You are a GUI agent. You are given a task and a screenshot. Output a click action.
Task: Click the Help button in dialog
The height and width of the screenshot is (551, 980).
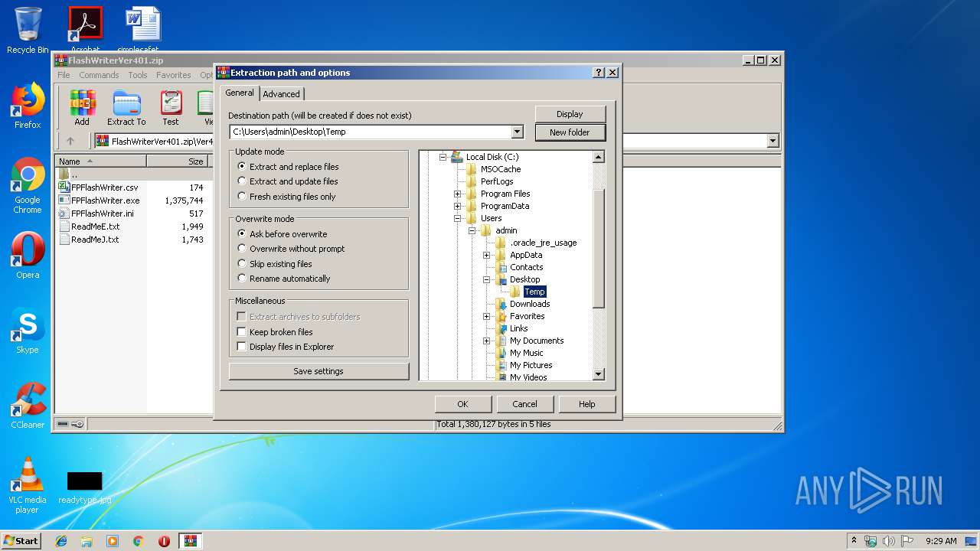[x=586, y=404]
